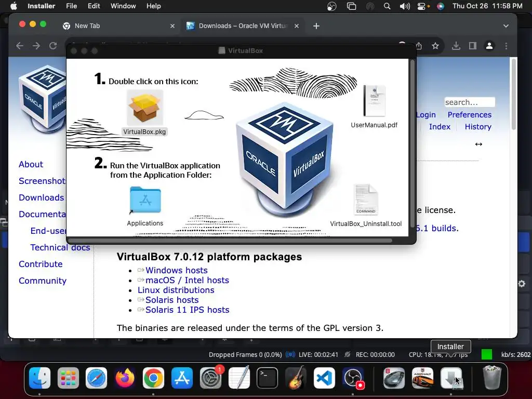Click the VirtualBox window vertical scrollbar
532x399 pixels.
(412, 143)
